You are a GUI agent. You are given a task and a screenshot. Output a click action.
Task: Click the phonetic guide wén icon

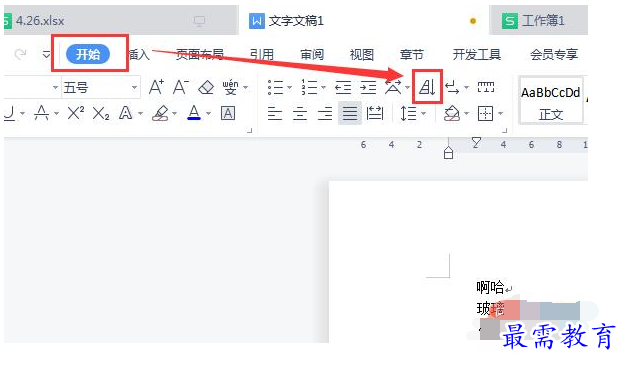tap(230, 87)
